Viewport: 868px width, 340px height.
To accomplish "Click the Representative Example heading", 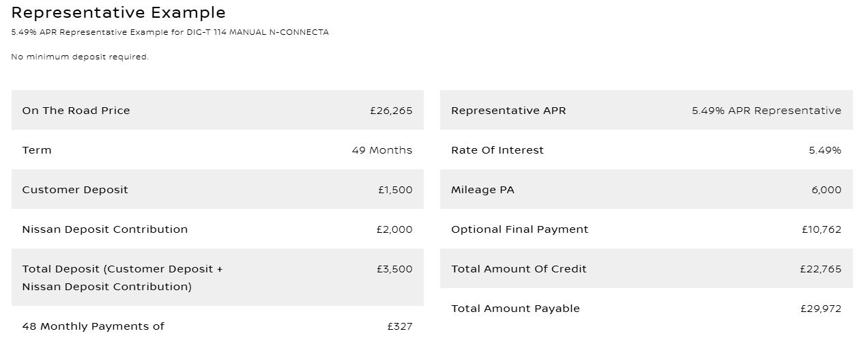I will (x=118, y=12).
